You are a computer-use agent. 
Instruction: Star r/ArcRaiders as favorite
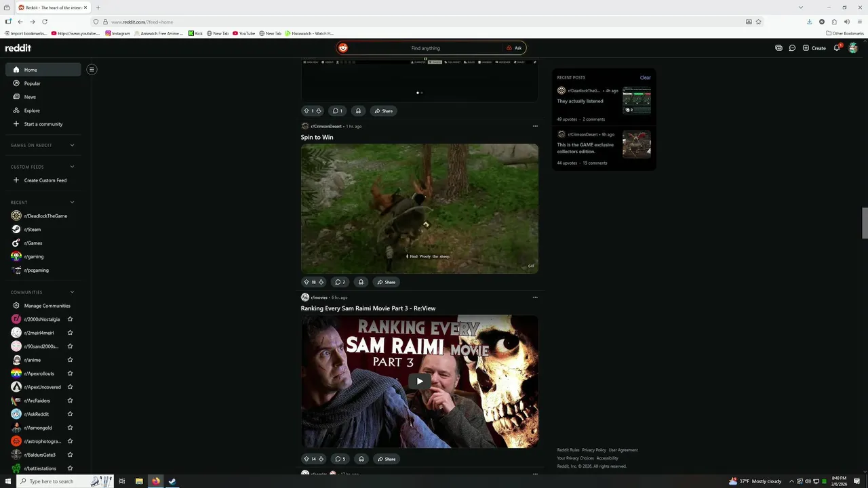coord(70,401)
